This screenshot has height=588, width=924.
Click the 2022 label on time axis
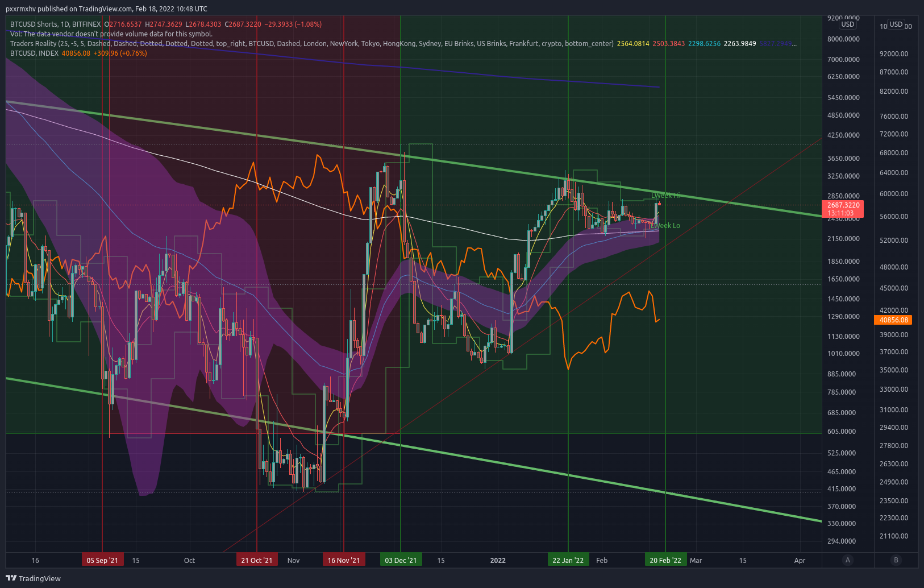click(498, 561)
